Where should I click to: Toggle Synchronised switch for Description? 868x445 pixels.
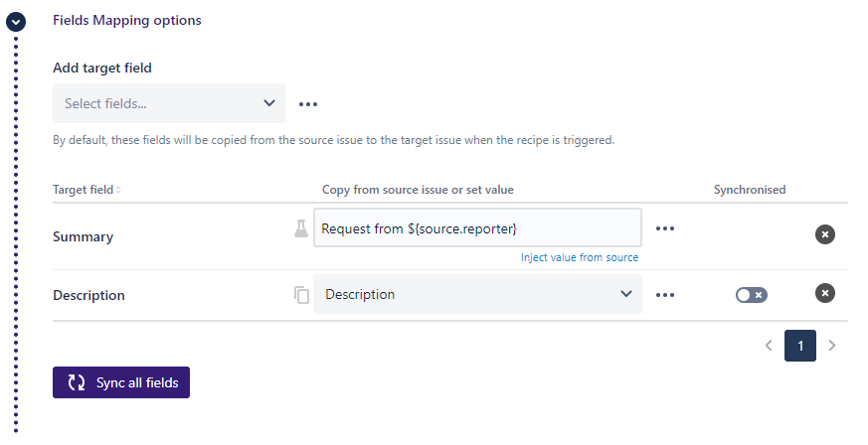pos(752,294)
